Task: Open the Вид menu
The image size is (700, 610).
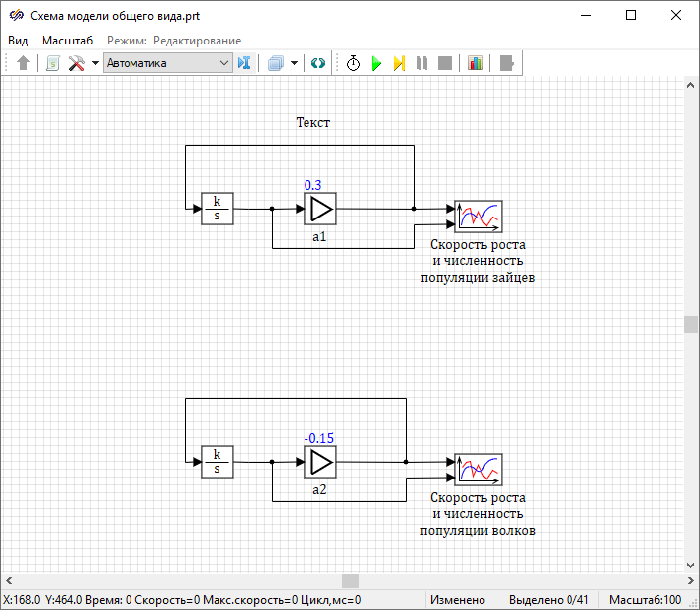Action: point(18,40)
